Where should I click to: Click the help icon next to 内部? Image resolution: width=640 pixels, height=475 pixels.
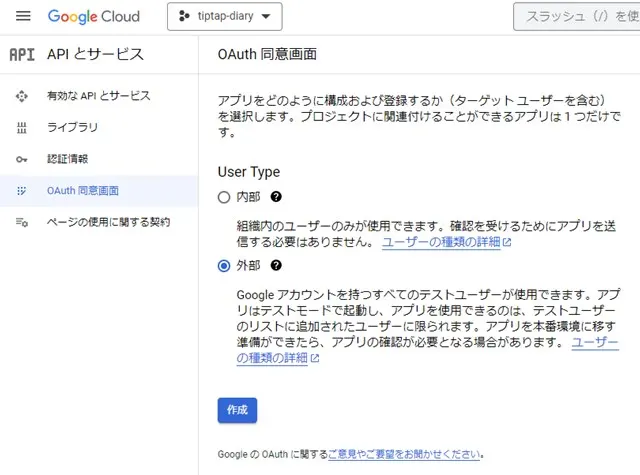[x=276, y=198]
